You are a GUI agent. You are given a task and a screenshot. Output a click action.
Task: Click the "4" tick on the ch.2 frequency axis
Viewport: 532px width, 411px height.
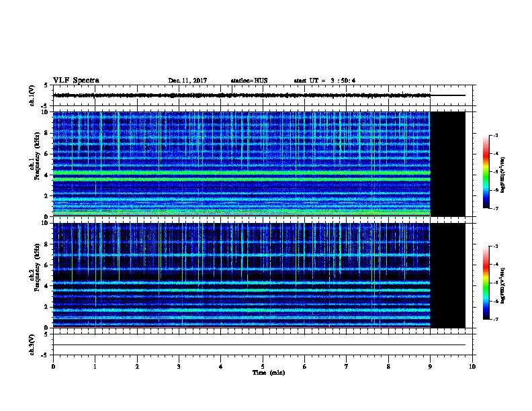tap(47, 286)
